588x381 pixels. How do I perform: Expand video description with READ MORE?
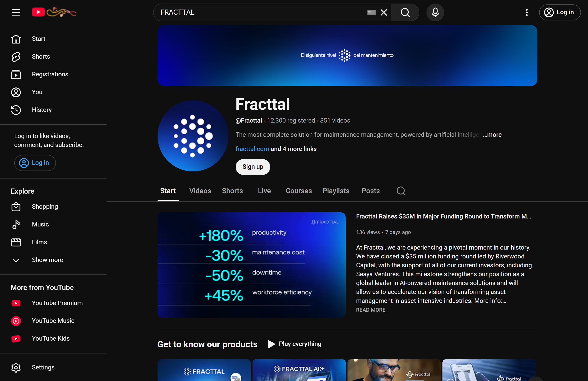[x=370, y=310]
